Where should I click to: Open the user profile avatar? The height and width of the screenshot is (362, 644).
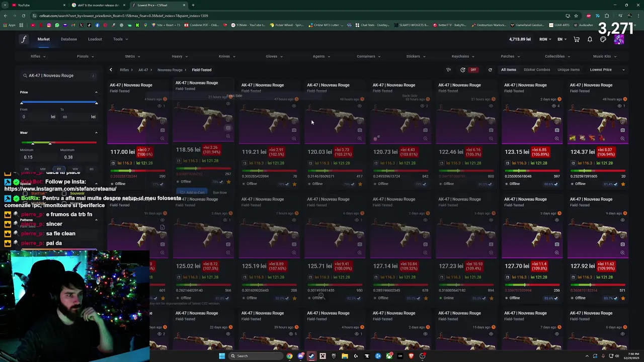(619, 39)
